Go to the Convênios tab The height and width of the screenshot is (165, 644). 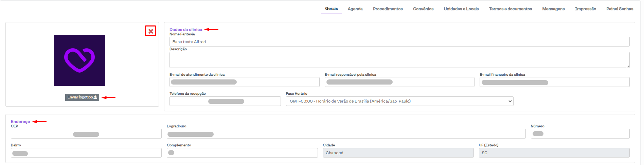[423, 9]
